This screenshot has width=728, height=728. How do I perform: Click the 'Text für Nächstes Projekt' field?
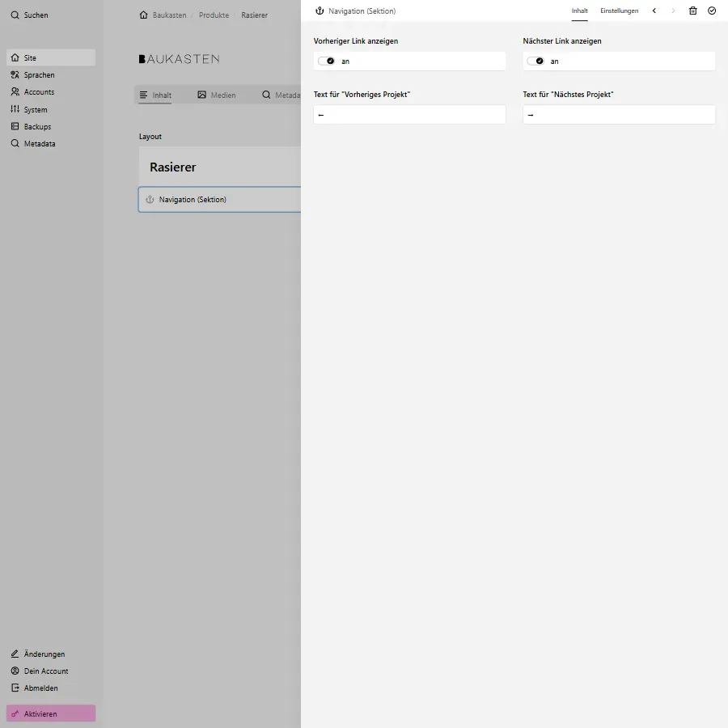[x=619, y=114]
